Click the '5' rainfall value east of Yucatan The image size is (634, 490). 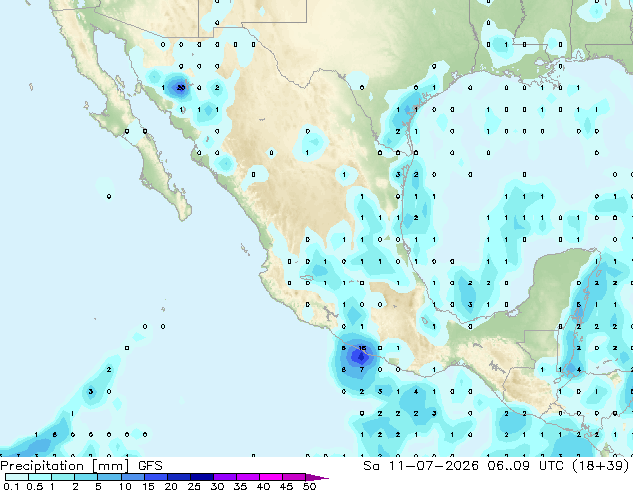pos(579,304)
